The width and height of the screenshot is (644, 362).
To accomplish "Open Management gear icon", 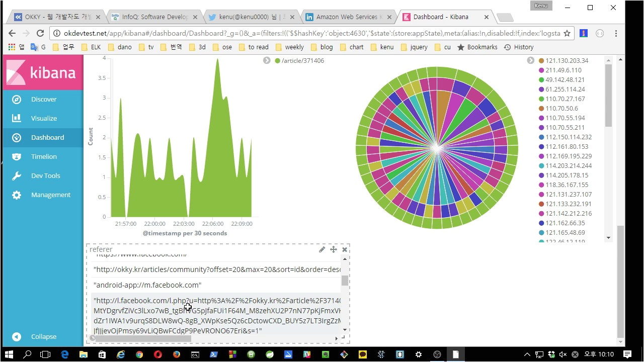I will coord(17,195).
